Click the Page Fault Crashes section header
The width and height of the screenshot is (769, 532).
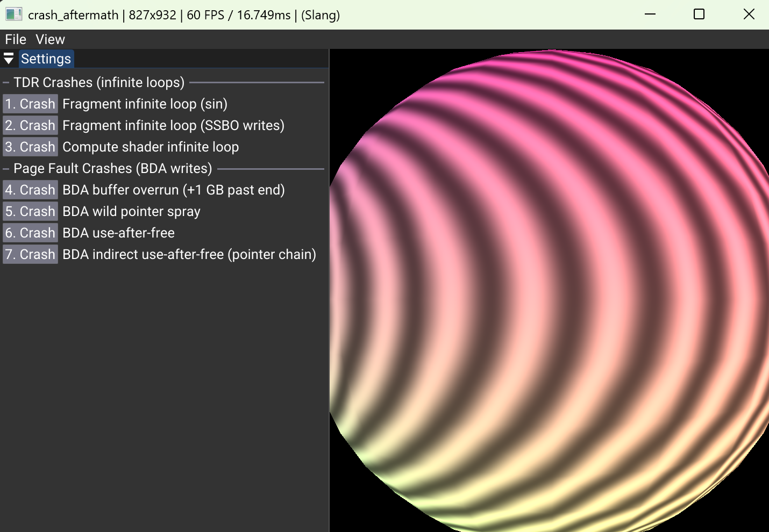112,168
